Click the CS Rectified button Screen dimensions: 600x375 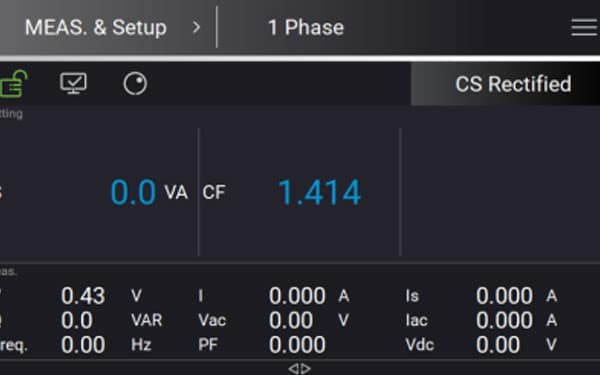(505, 84)
